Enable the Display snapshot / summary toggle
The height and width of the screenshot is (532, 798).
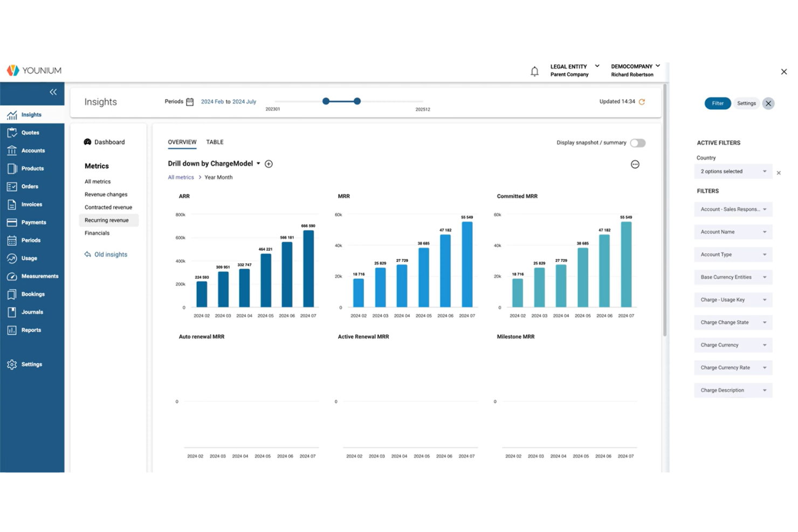(637, 143)
